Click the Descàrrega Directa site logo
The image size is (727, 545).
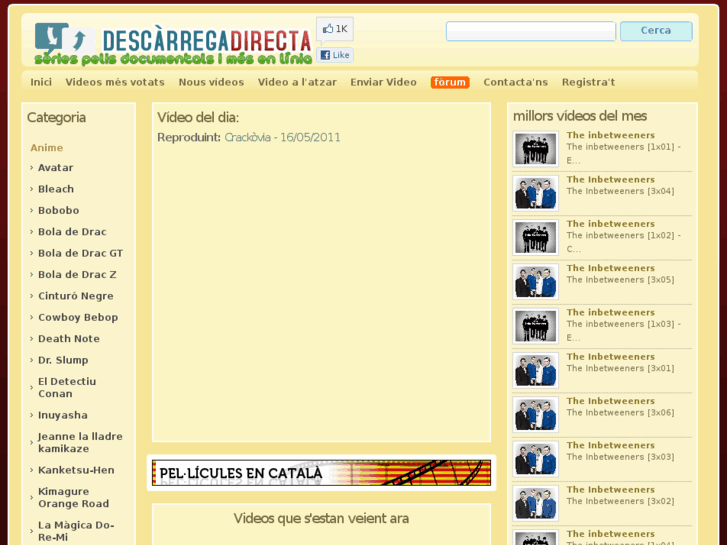click(x=173, y=44)
